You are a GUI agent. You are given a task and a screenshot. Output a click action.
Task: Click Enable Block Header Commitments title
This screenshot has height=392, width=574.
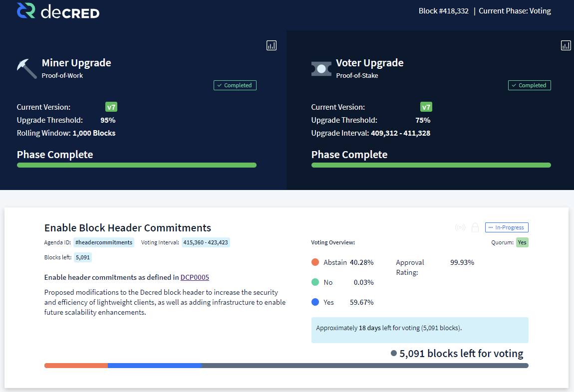tap(128, 228)
